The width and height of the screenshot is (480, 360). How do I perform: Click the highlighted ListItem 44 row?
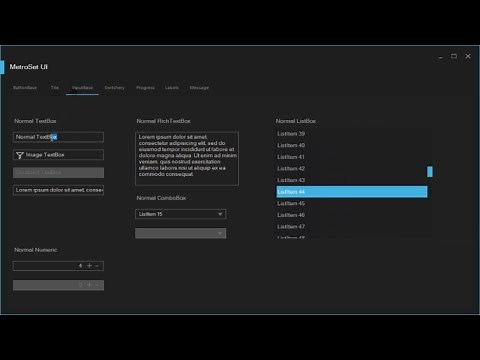click(352, 192)
